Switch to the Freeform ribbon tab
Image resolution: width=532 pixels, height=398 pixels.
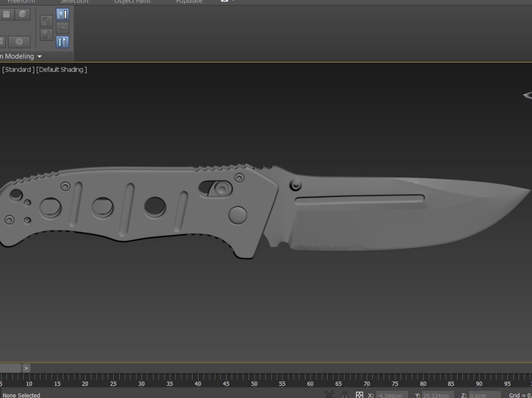[x=21, y=2]
